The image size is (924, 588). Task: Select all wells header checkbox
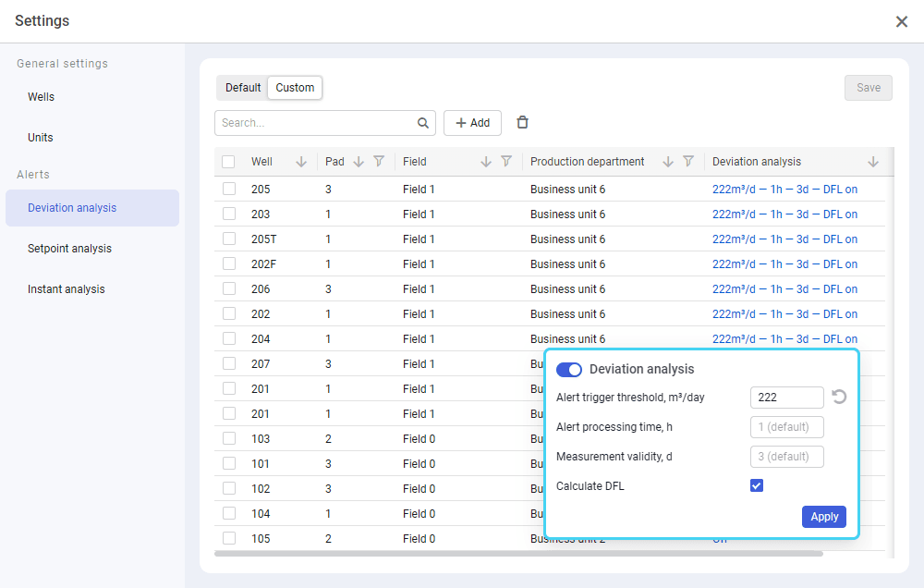(228, 162)
